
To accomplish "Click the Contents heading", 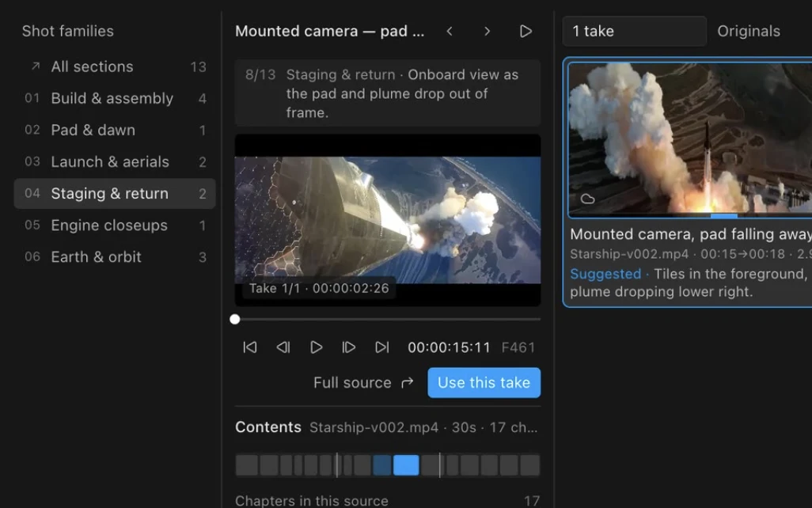I will point(268,427).
